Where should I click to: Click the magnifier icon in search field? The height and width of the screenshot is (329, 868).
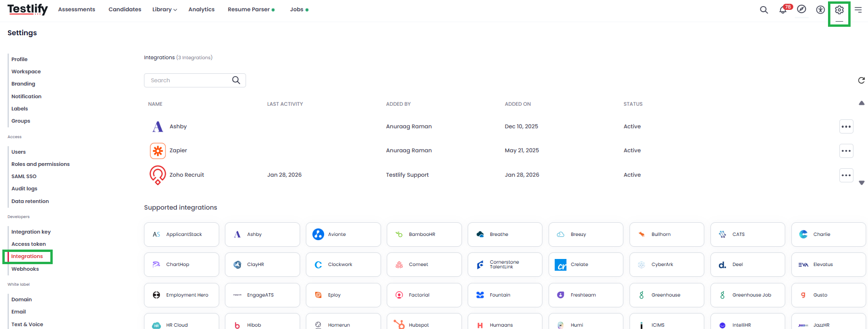236,80
